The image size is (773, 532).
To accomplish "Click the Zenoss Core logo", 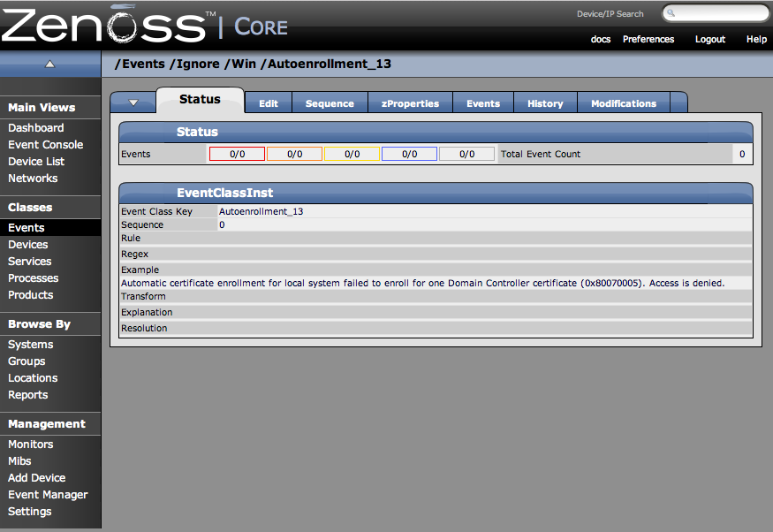I will [x=145, y=25].
